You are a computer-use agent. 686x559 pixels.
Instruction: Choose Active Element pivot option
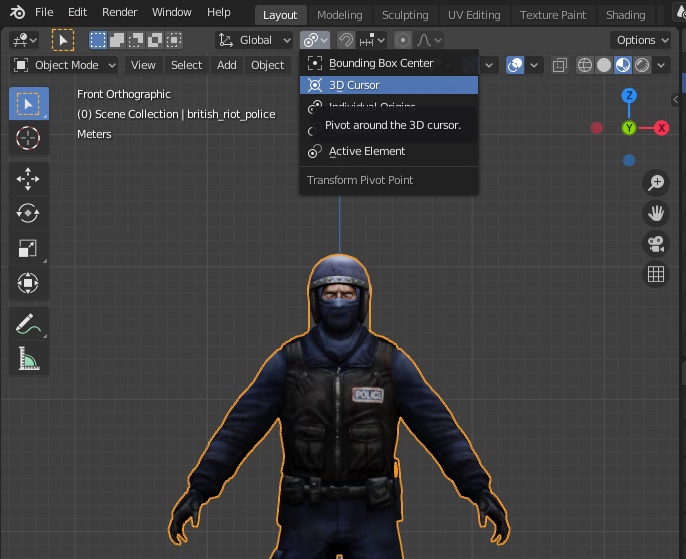click(x=389, y=151)
